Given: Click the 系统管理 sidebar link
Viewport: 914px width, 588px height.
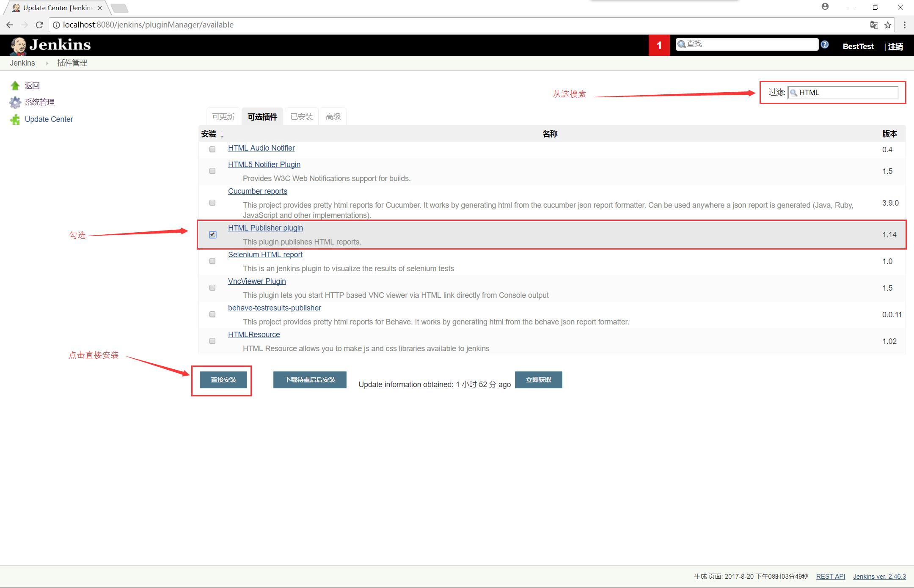Looking at the screenshot, I should pyautogui.click(x=39, y=102).
